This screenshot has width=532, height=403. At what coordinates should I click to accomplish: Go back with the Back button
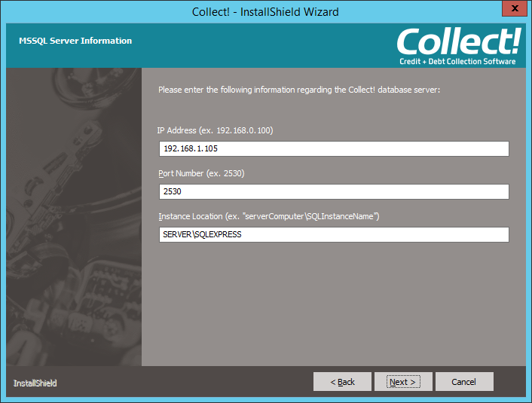tap(342, 382)
